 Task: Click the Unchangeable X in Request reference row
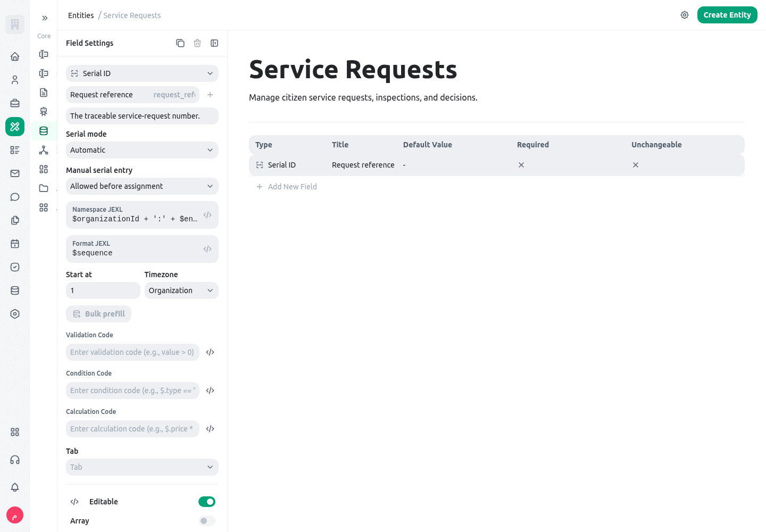click(636, 165)
